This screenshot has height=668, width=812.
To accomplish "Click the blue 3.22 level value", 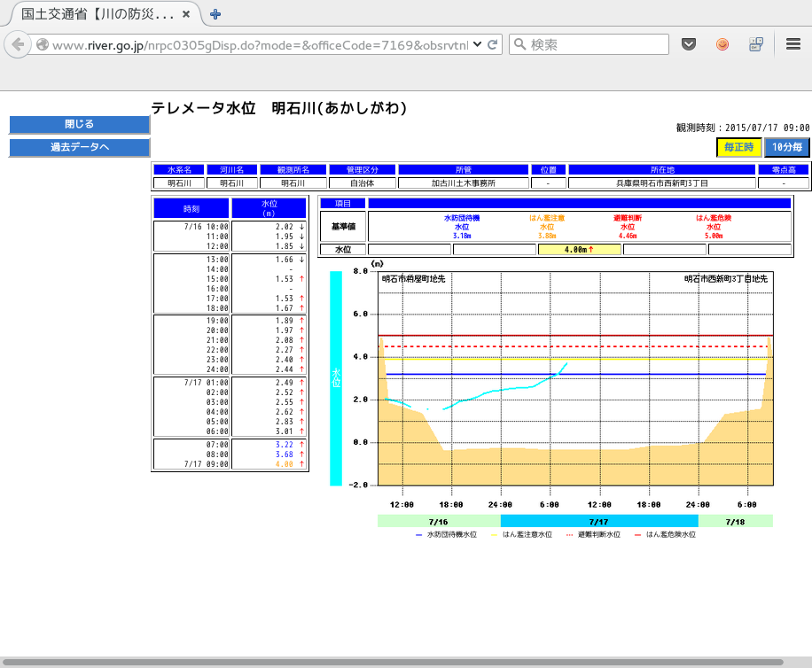I will [x=285, y=445].
